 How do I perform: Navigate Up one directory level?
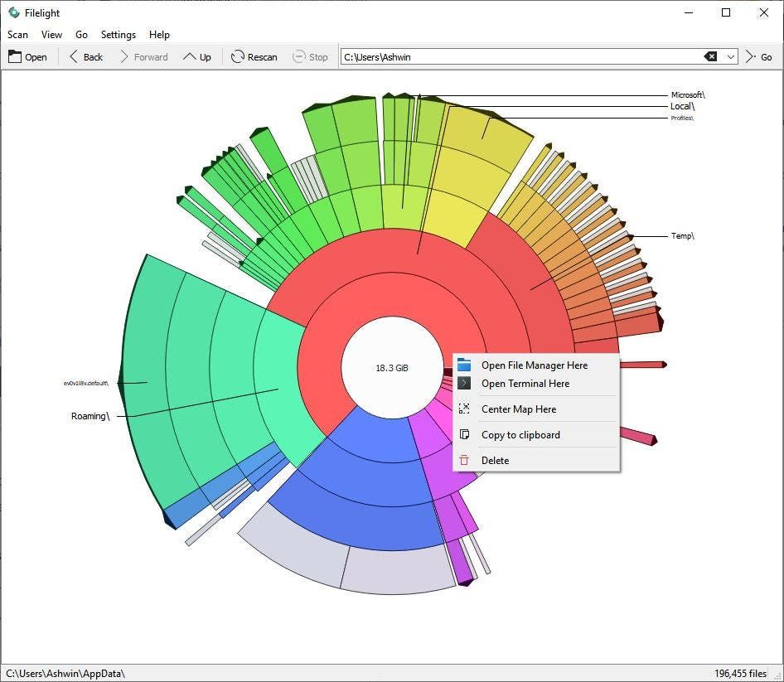197,57
